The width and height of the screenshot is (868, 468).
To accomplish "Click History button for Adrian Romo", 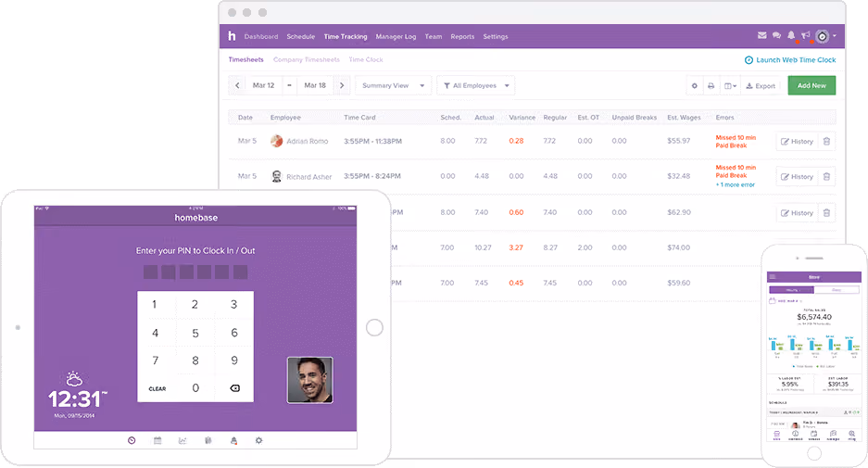I will coord(797,141).
